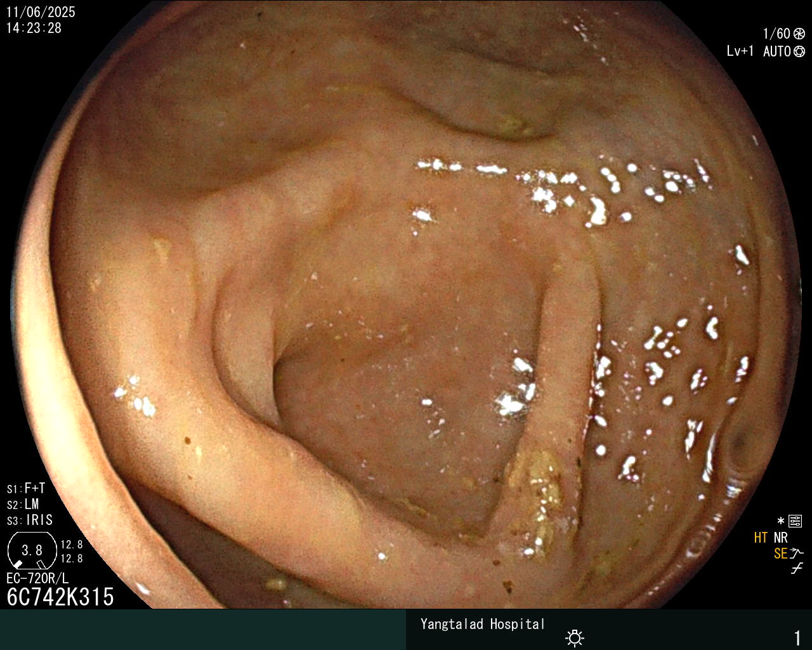Click the 1/60 shutter speed value
This screenshot has width=812, height=650.
pos(776,34)
